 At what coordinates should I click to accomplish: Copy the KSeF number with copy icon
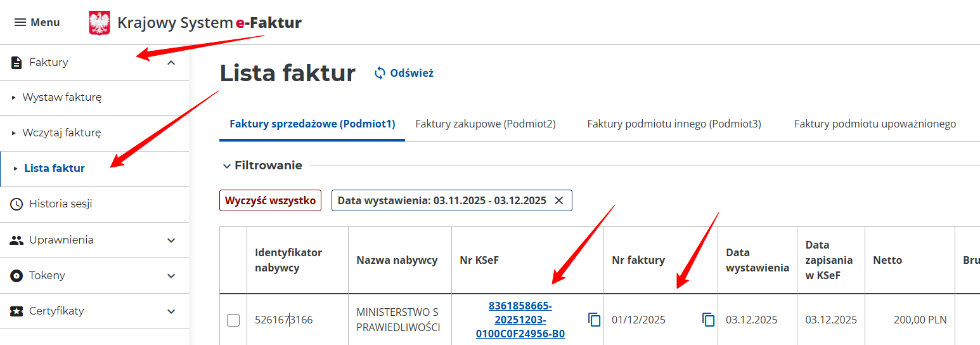tap(595, 320)
